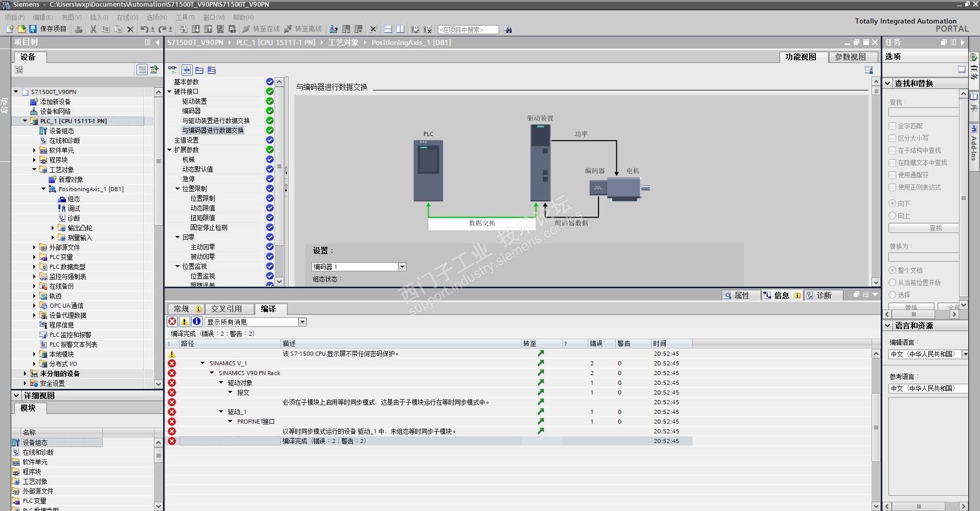Click the Cut scissors icon in the toolbar
Viewport: 980px width, 511px height.
pos(93,29)
